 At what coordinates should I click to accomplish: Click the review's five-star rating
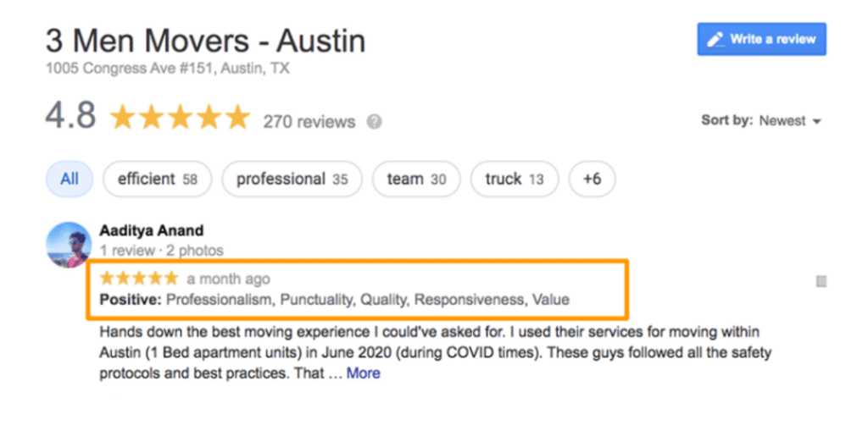(x=139, y=278)
